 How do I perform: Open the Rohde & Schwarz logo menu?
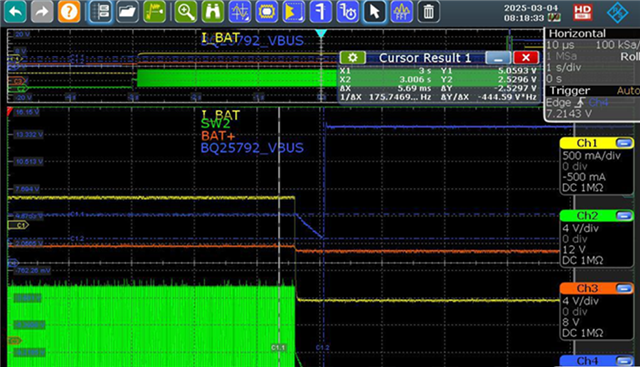pos(617,12)
